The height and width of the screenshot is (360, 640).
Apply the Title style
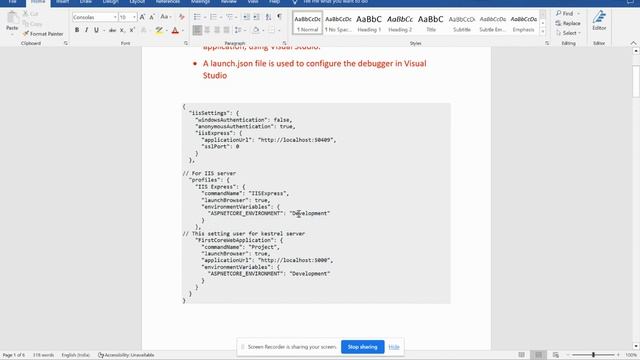coord(431,23)
